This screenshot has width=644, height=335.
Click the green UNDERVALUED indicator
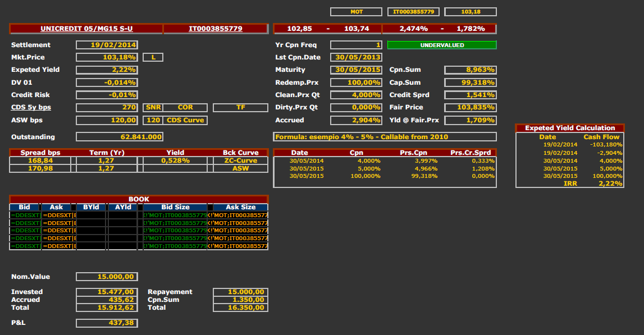(442, 45)
